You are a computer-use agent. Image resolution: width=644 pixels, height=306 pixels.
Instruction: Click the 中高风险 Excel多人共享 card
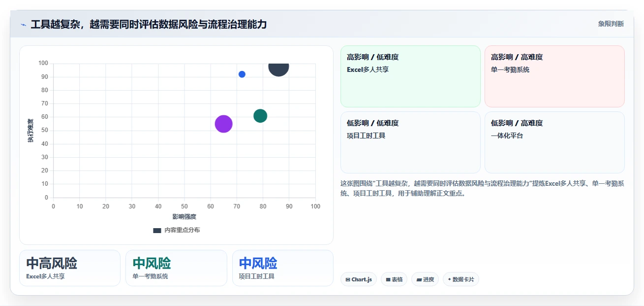pos(70,268)
